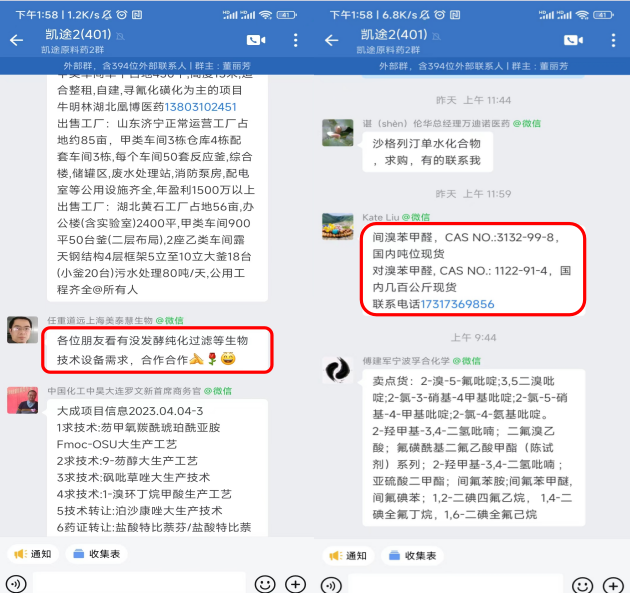Tap the 通知 button in right chat
Viewport: 630px width, 593px height.
(x=348, y=556)
